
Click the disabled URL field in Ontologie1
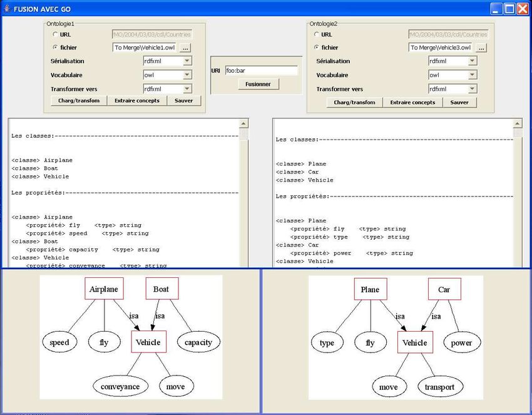pos(152,34)
